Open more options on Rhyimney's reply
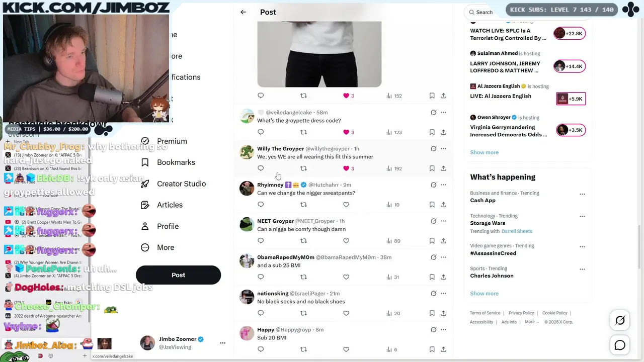644x362 pixels. 443,185
